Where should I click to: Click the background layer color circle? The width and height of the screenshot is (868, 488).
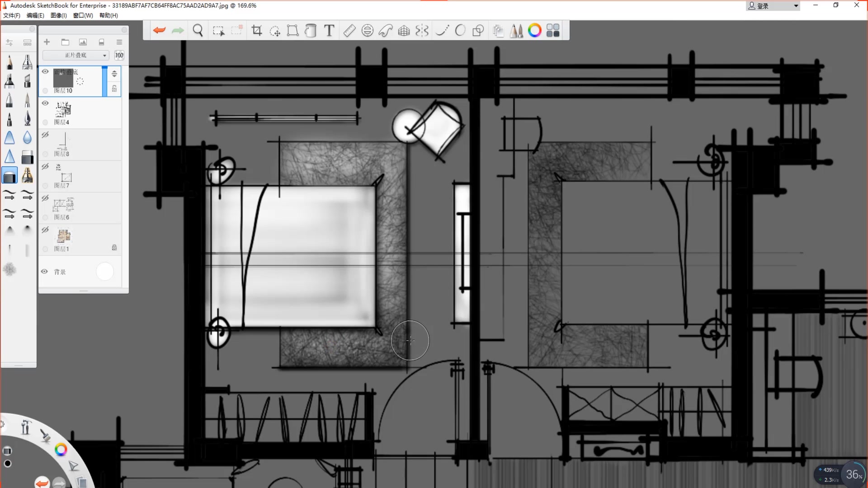point(105,272)
